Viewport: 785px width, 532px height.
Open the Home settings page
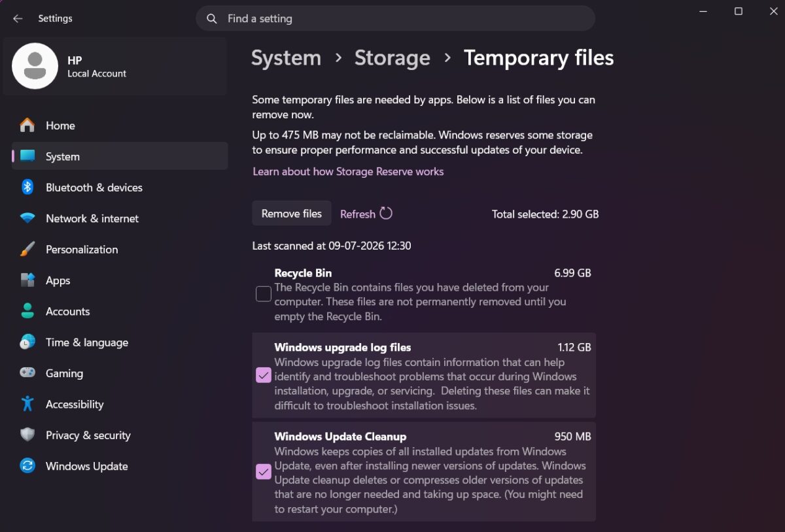(120, 125)
